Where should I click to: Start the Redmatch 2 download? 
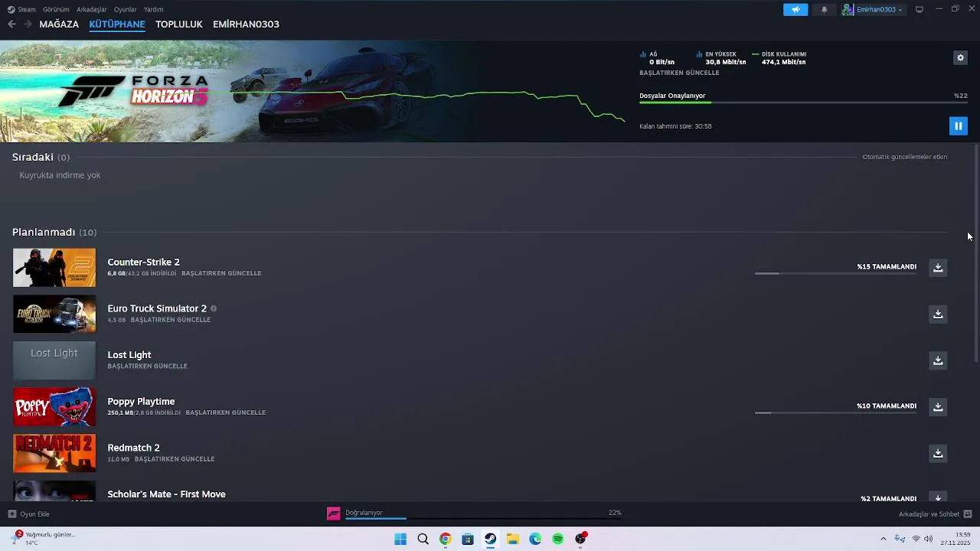(x=938, y=453)
